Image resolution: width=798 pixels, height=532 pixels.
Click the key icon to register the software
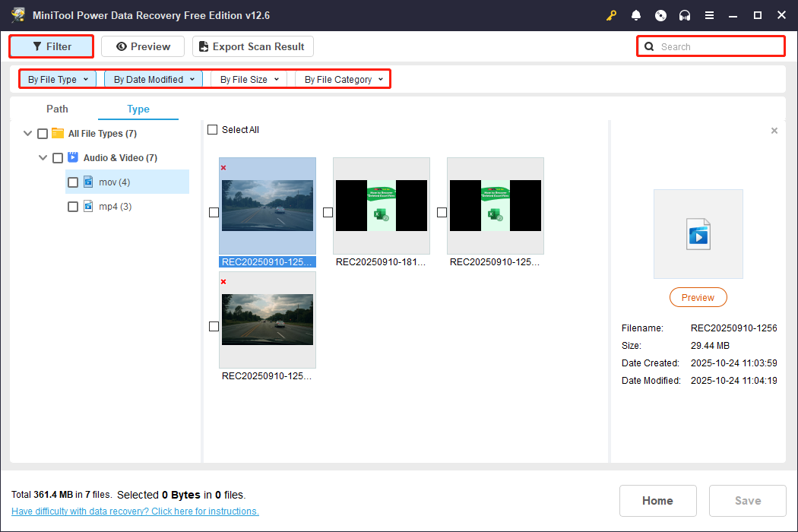(611, 15)
